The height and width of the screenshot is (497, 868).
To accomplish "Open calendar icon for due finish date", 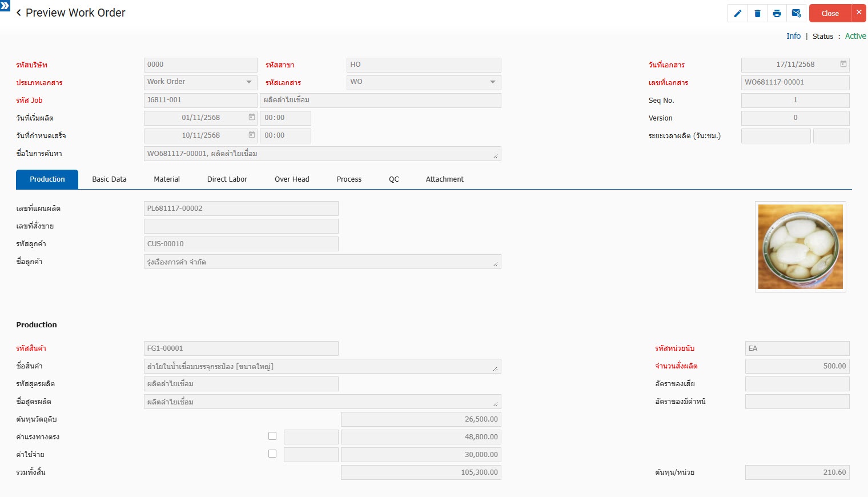I will [251, 135].
